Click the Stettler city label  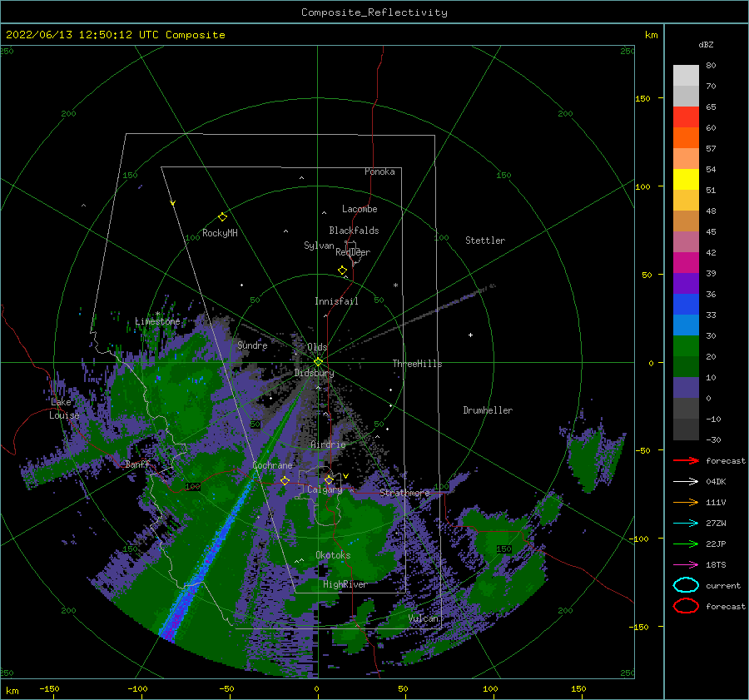pos(485,241)
